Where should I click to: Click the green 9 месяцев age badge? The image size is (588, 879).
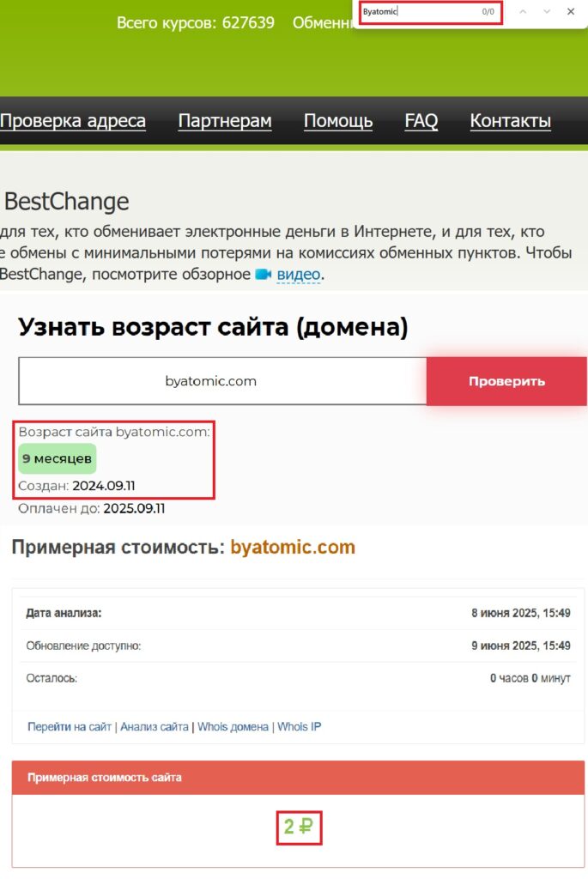pyautogui.click(x=57, y=458)
